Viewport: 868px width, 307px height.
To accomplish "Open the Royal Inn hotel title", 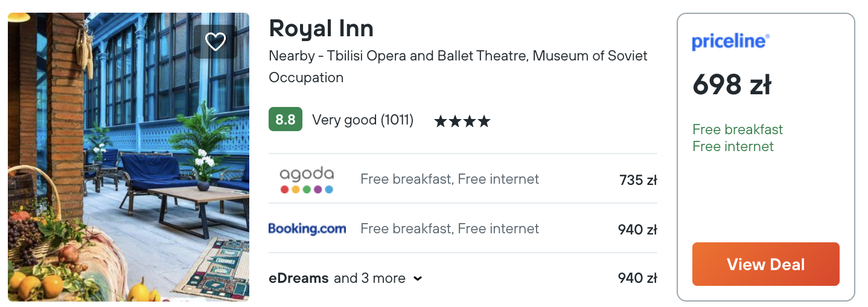I will 321,28.
